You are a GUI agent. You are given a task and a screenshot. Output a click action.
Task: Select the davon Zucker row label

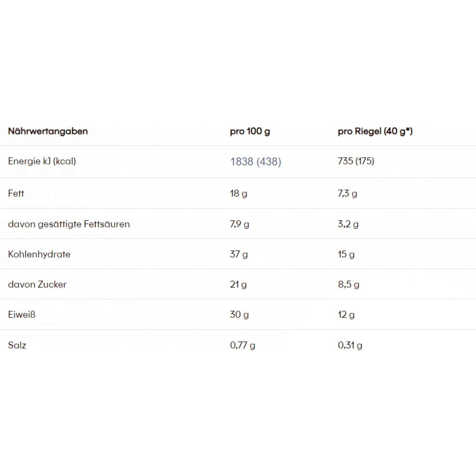click(37, 284)
